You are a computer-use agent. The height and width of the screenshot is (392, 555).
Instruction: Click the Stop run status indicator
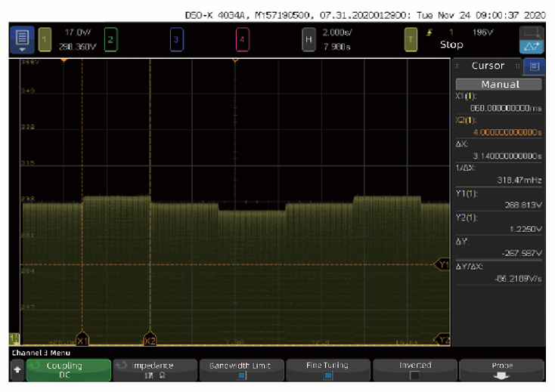[451, 45]
